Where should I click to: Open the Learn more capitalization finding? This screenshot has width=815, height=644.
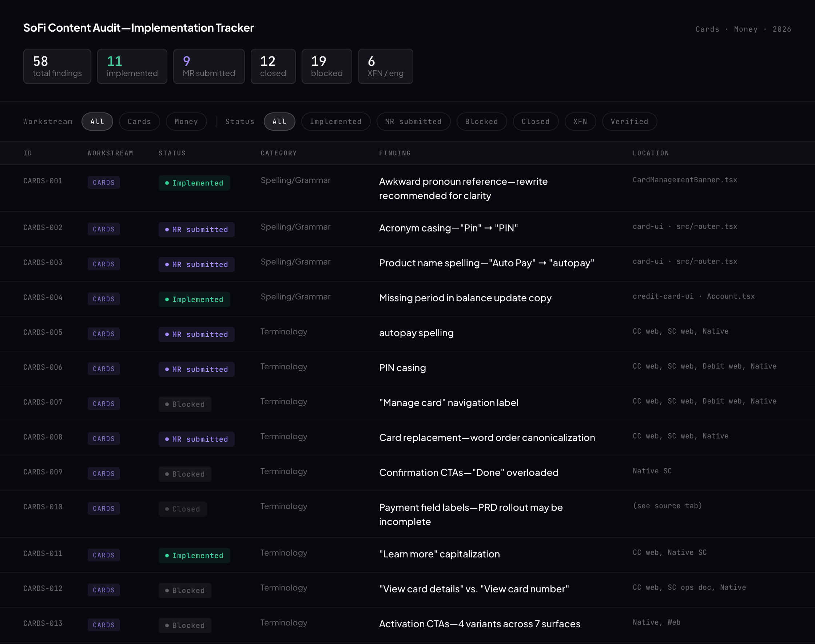(x=440, y=554)
